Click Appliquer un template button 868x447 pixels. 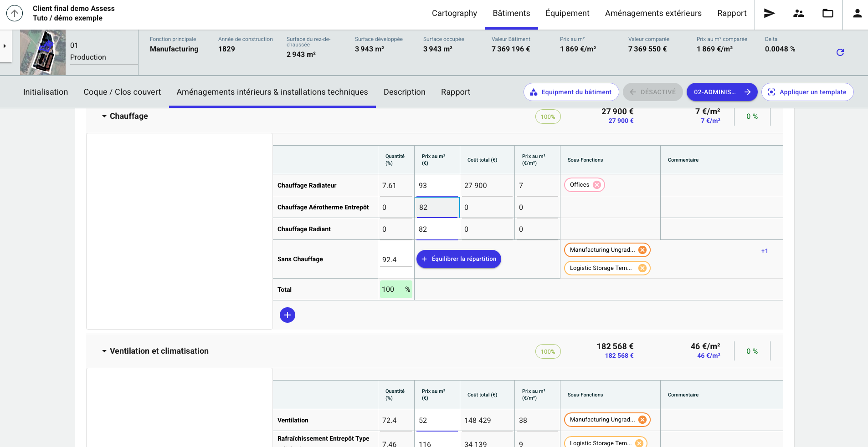pyautogui.click(x=807, y=92)
